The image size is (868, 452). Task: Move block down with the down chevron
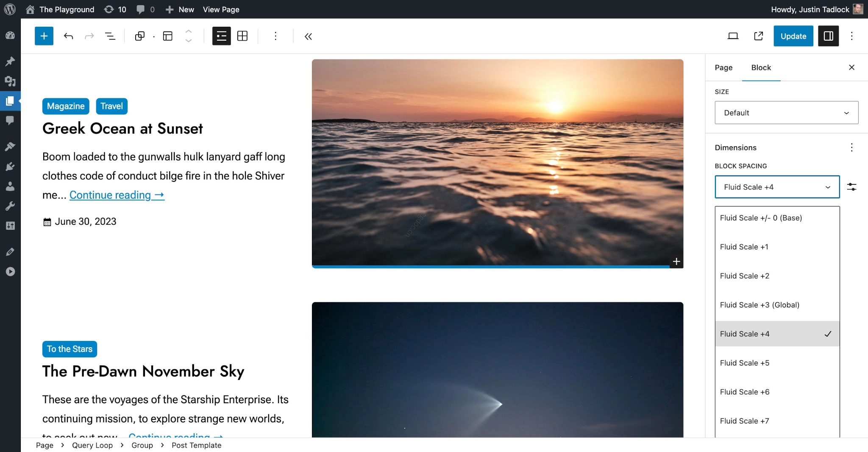[x=189, y=41]
